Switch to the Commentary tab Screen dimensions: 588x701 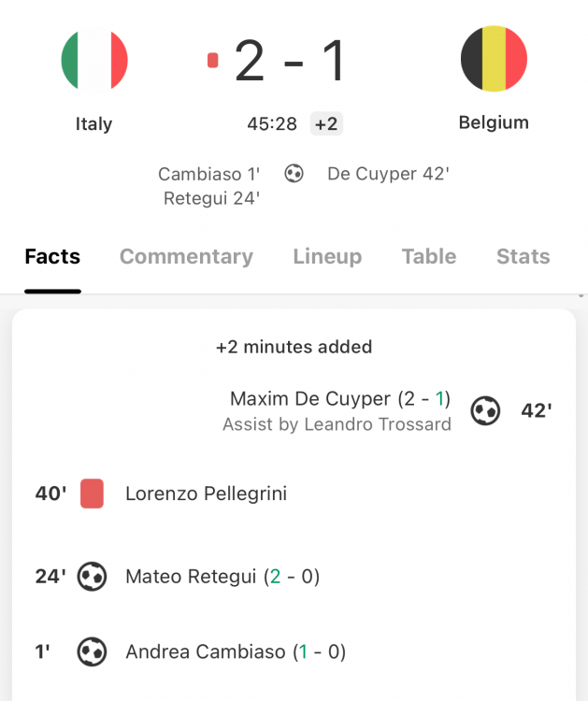point(186,257)
